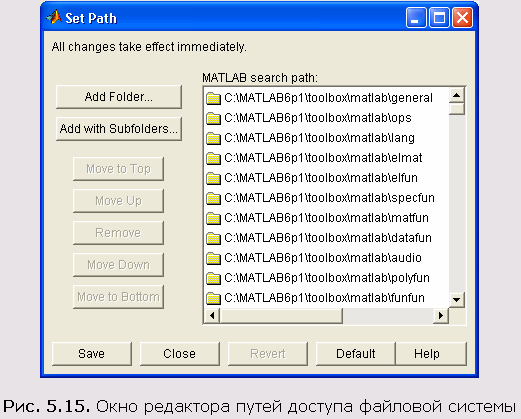Select path C:\MATLAB6p1\toolbox\matlab\datafun
Image resolution: width=521 pixels, height=419 pixels.
(328, 238)
